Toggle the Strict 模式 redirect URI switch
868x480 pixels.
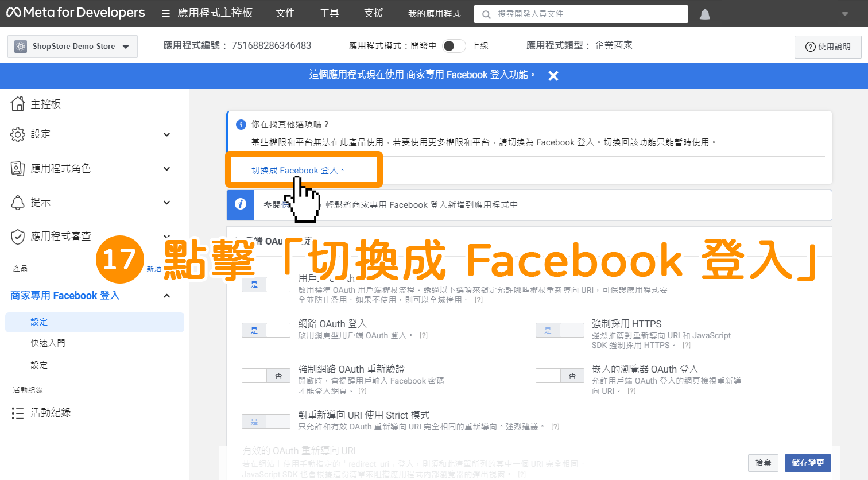(266, 421)
